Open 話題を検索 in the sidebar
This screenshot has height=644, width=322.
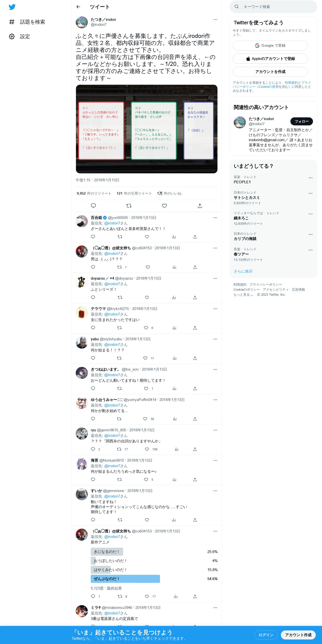click(27, 22)
